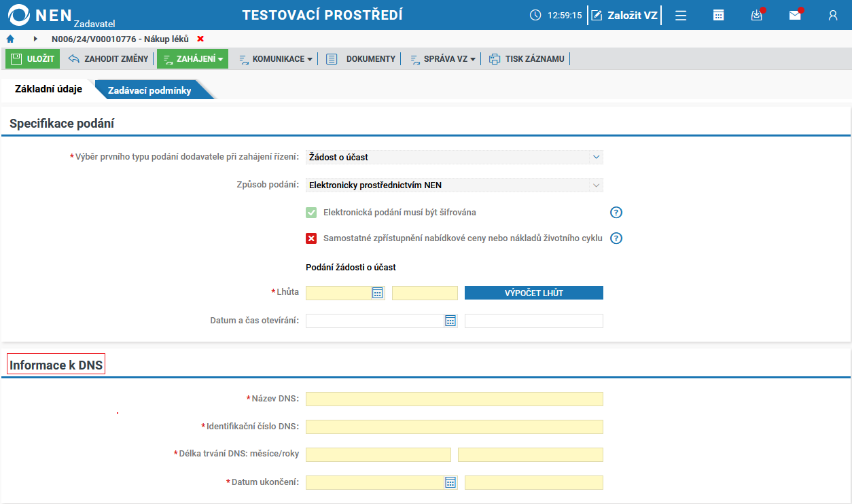This screenshot has height=504, width=852.
Task: Expand the Zahájení menu
Action: tap(192, 59)
